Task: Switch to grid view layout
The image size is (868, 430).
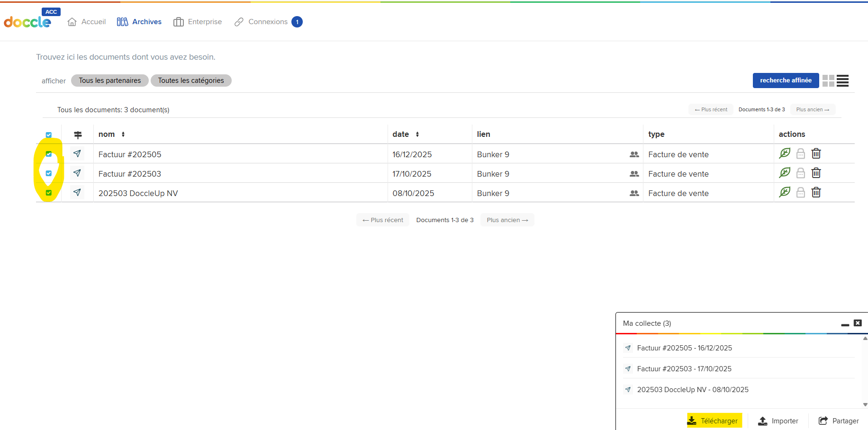Action: [828, 81]
